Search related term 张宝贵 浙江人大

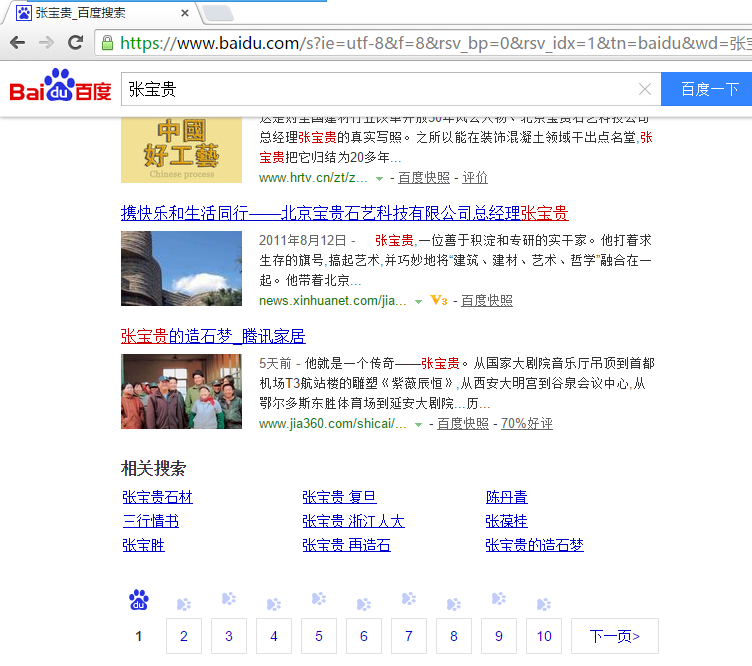pos(353,521)
